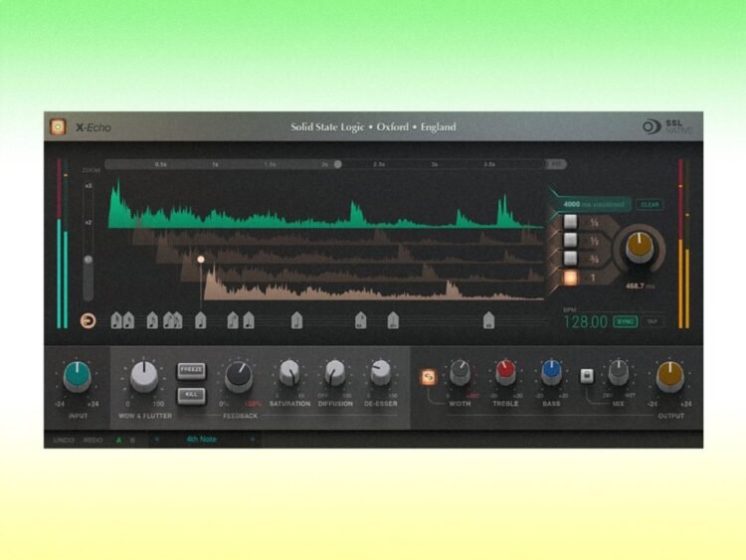Click the orange delay position handle dot

coord(201,260)
